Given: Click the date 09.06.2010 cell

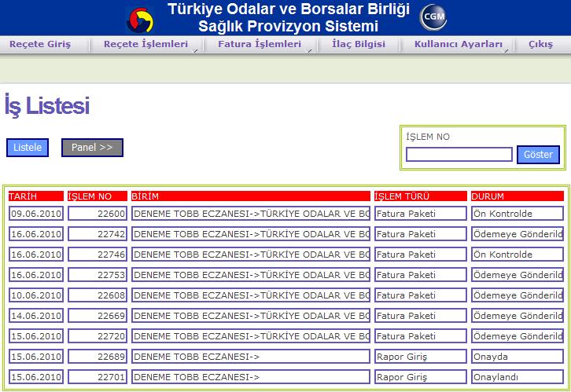Looking at the screenshot, I should coord(36,214).
